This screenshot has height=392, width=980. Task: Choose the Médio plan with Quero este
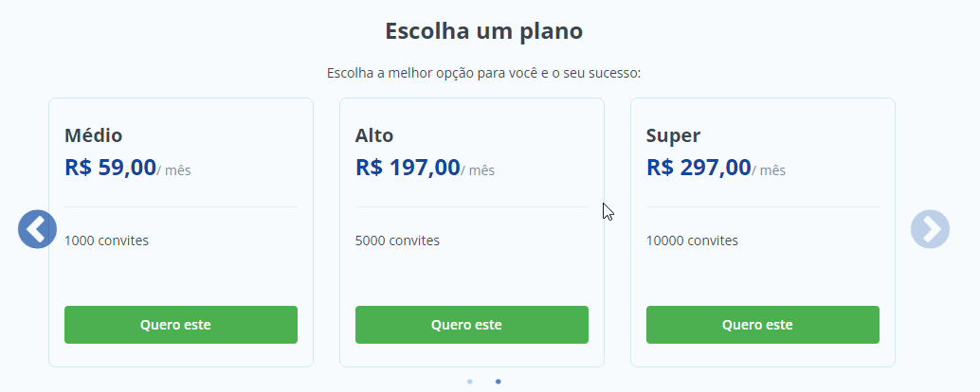point(181,325)
